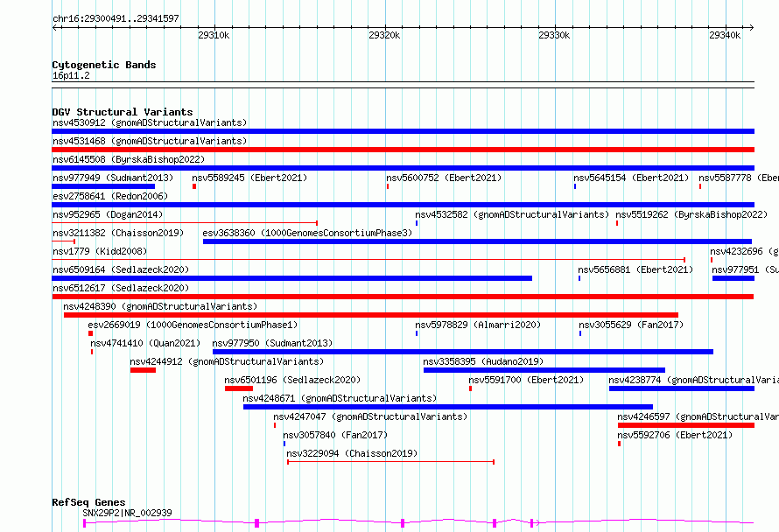Click nsv4248390 gnomAD variant label
The image size is (779, 532).
click(160, 306)
